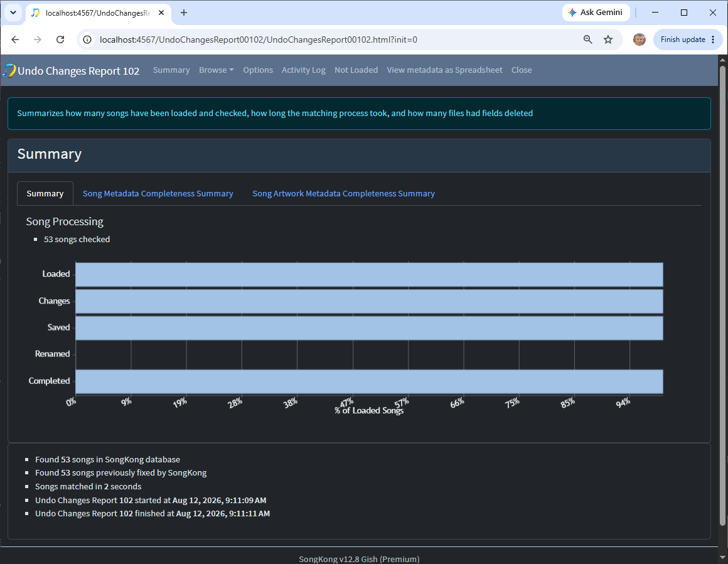Click the SongKong logo icon in navbar
This screenshot has height=564, width=728.
9,70
